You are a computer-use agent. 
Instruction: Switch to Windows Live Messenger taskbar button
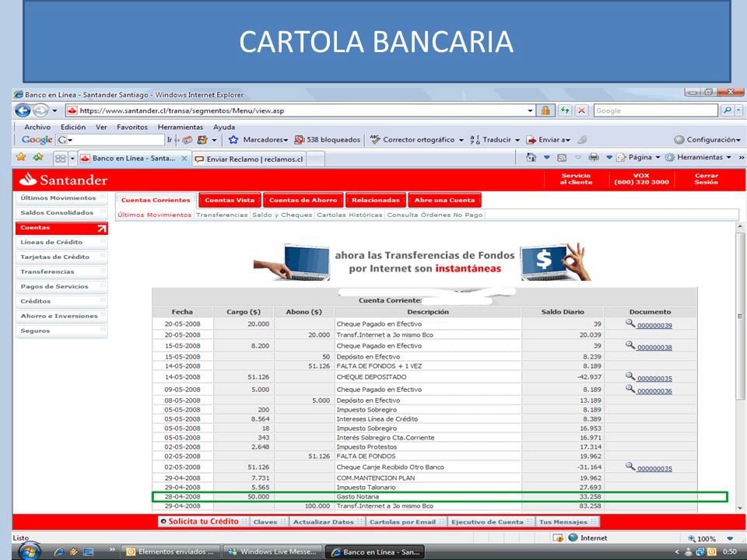tap(272, 552)
